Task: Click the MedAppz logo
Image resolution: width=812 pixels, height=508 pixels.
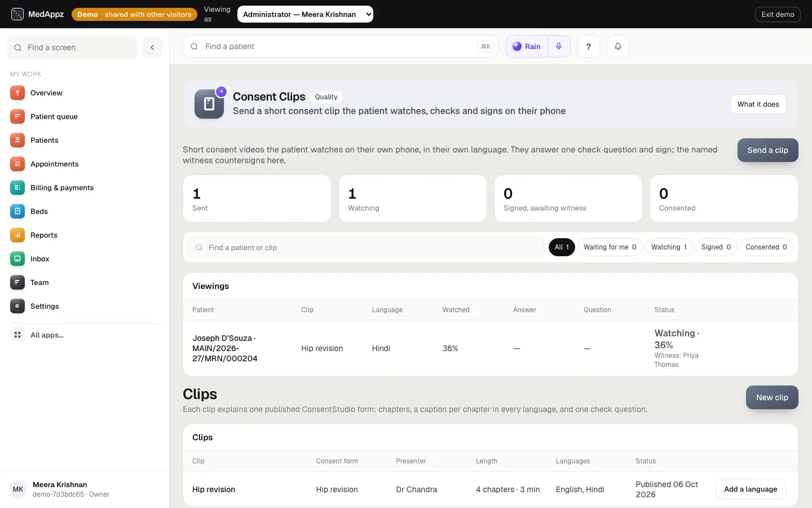Action: click(x=37, y=14)
